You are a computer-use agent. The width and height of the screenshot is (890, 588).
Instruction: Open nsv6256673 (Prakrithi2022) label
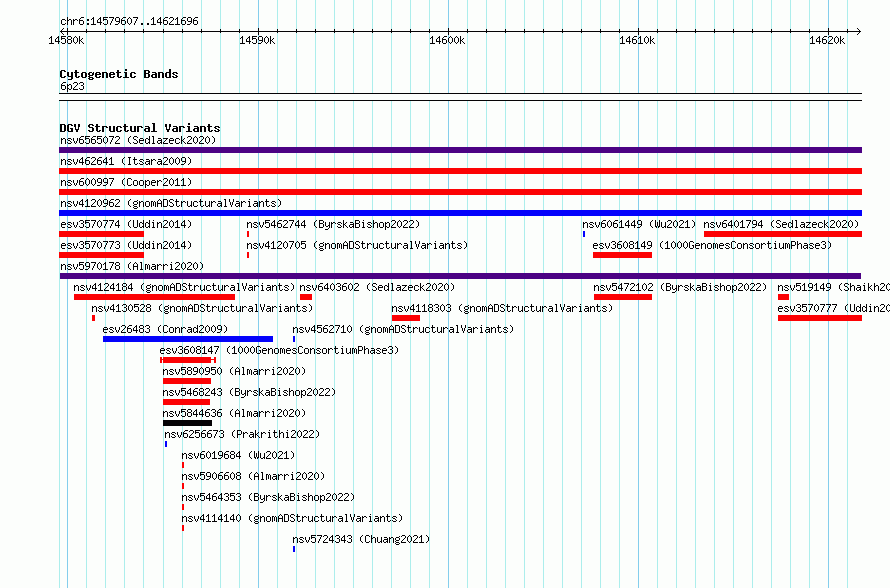click(x=242, y=434)
